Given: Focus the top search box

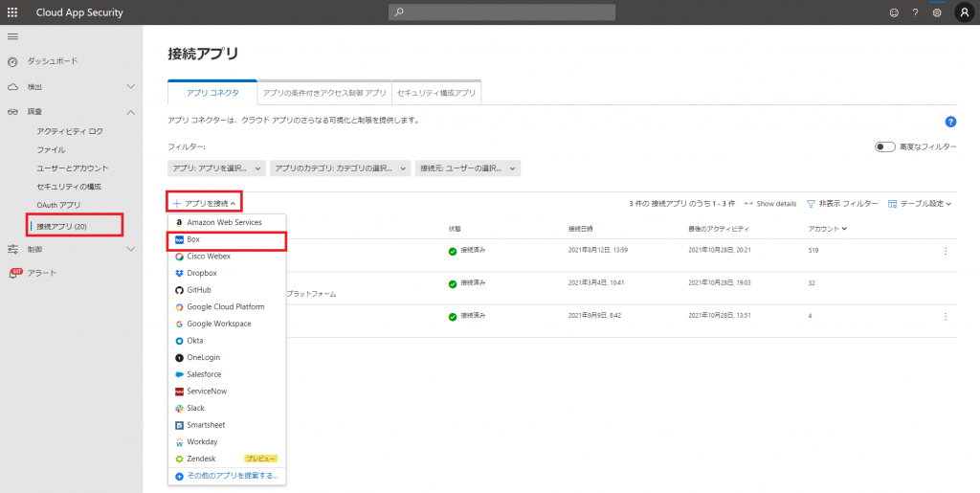Looking at the screenshot, I should click(501, 12).
